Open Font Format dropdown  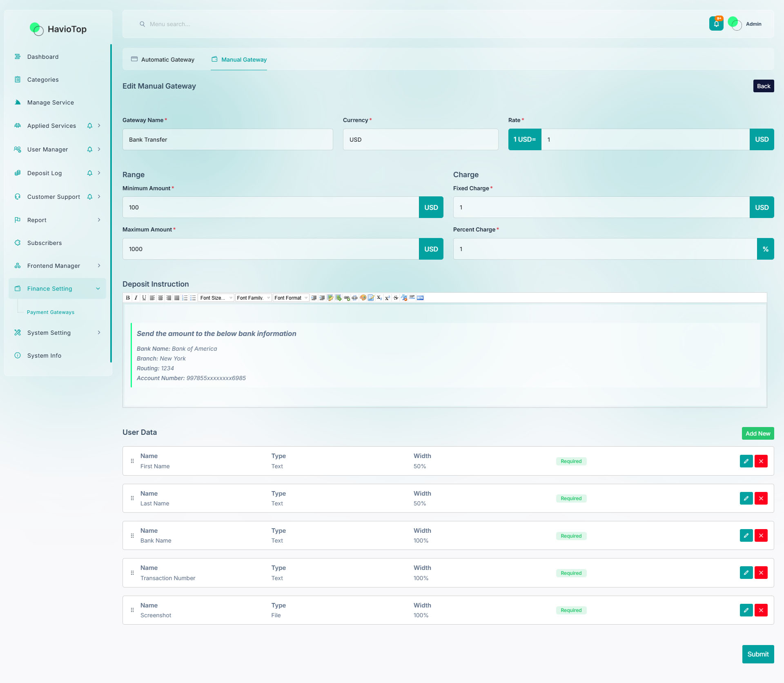coord(291,298)
